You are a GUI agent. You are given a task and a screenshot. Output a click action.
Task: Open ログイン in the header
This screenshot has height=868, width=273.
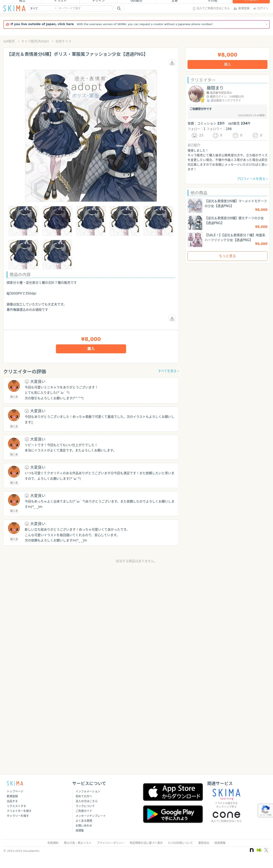[x=261, y=9]
